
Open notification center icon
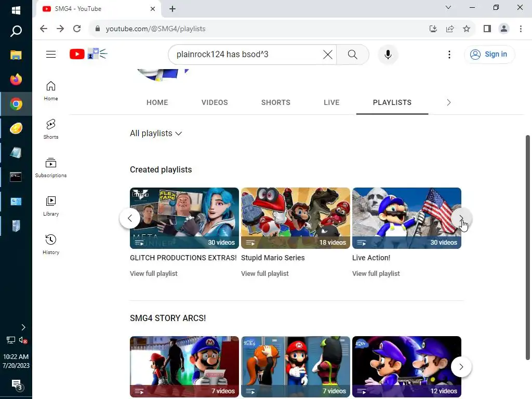(17, 385)
